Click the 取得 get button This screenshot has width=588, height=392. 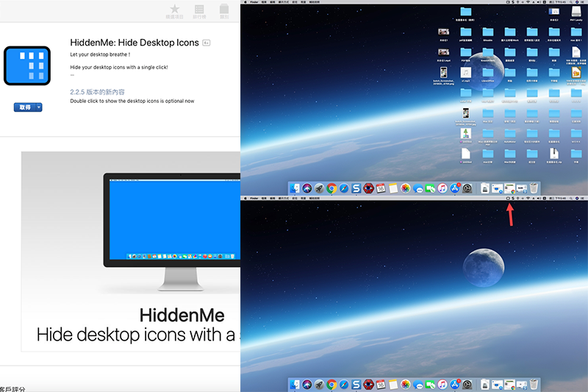25,107
